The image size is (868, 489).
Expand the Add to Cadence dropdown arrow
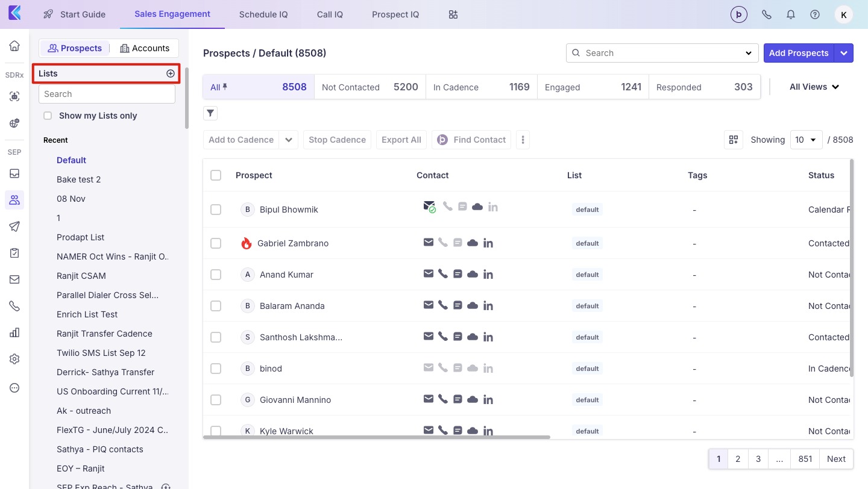coord(289,140)
